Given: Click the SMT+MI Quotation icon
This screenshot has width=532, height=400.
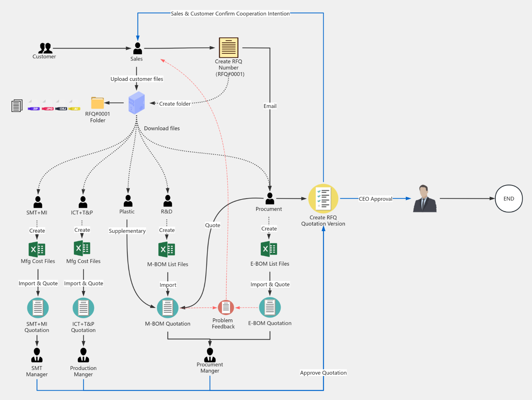Looking at the screenshot, I should pos(38,308).
